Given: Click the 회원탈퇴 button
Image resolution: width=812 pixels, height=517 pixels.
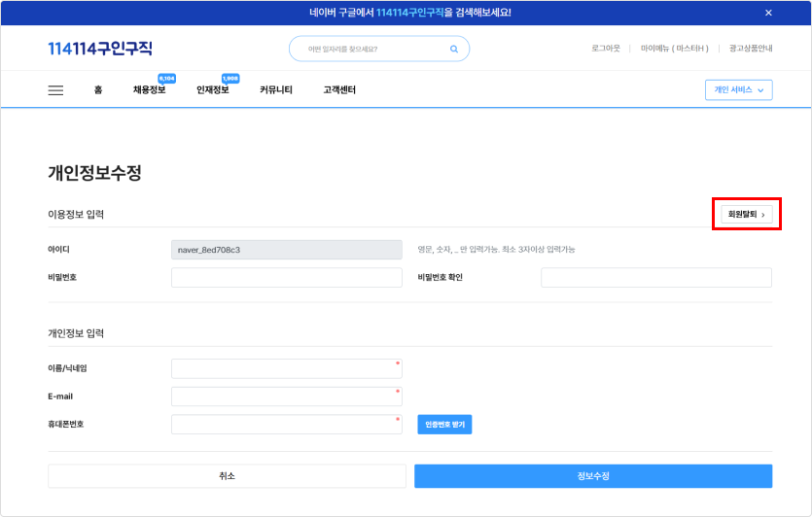Looking at the screenshot, I should coord(746,214).
